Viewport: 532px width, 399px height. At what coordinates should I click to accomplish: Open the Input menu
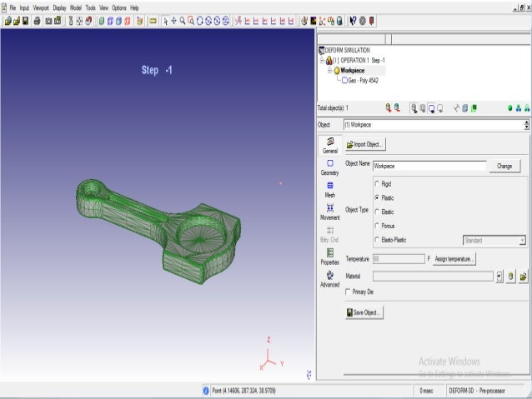tap(24, 7)
